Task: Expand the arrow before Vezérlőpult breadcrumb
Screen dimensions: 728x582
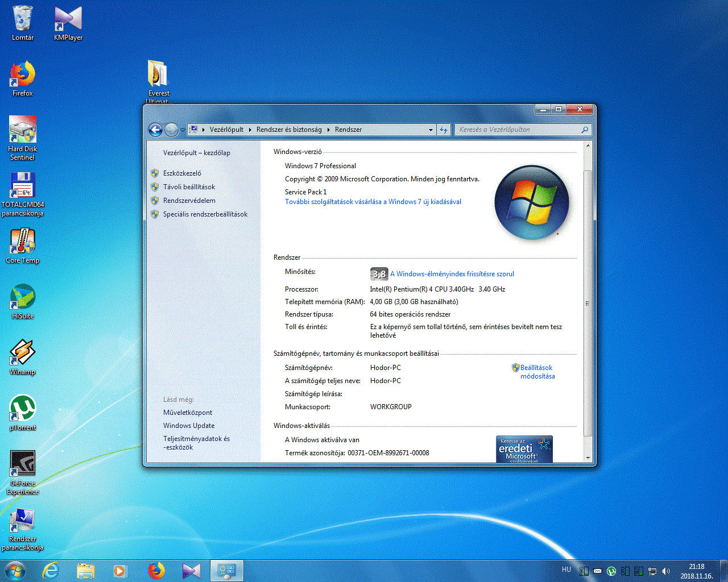Action: tap(203, 130)
